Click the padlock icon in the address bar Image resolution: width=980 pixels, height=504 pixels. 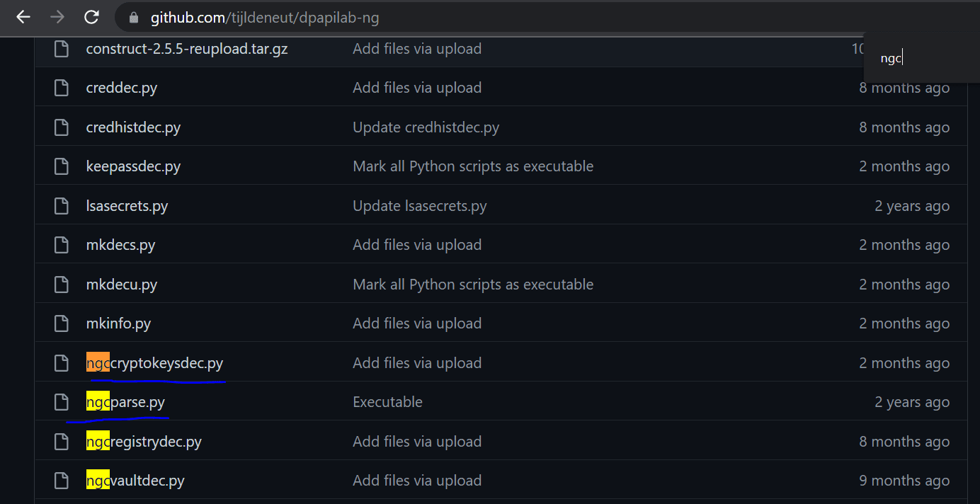133,18
